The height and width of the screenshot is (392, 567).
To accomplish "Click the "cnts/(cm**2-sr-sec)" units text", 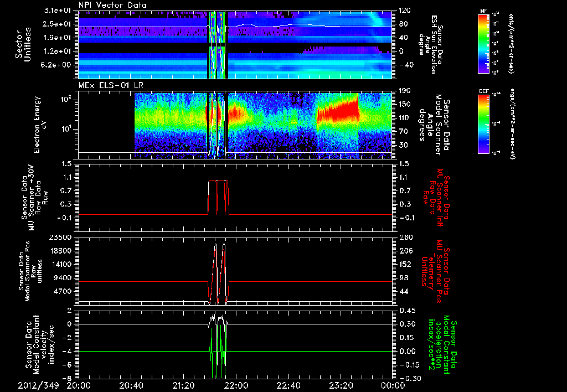I will tap(511, 44).
